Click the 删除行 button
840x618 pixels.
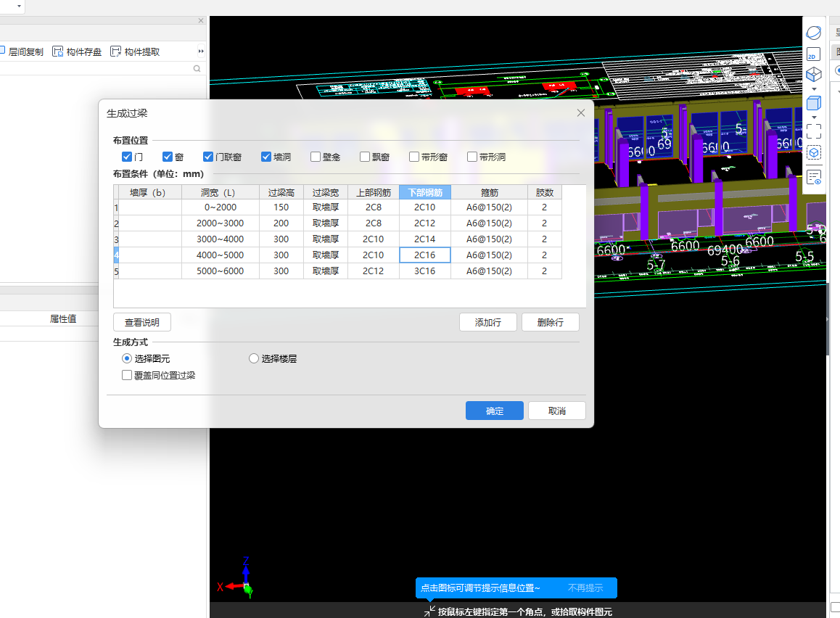click(550, 322)
